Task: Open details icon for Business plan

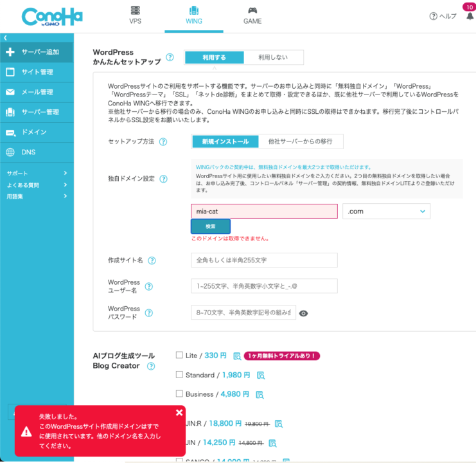Action: [x=260, y=395]
